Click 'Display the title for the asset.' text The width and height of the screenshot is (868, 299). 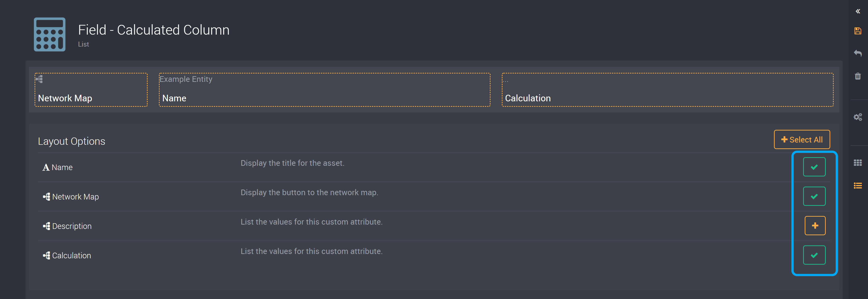click(292, 163)
